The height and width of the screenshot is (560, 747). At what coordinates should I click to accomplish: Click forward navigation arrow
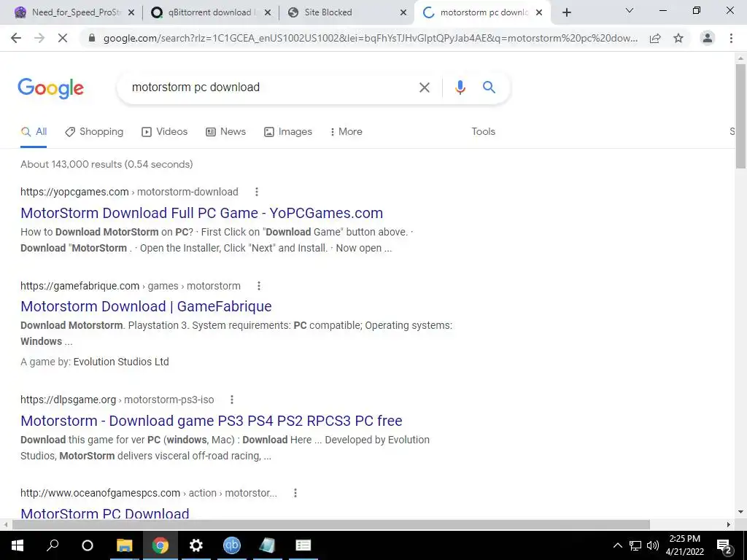coord(39,38)
